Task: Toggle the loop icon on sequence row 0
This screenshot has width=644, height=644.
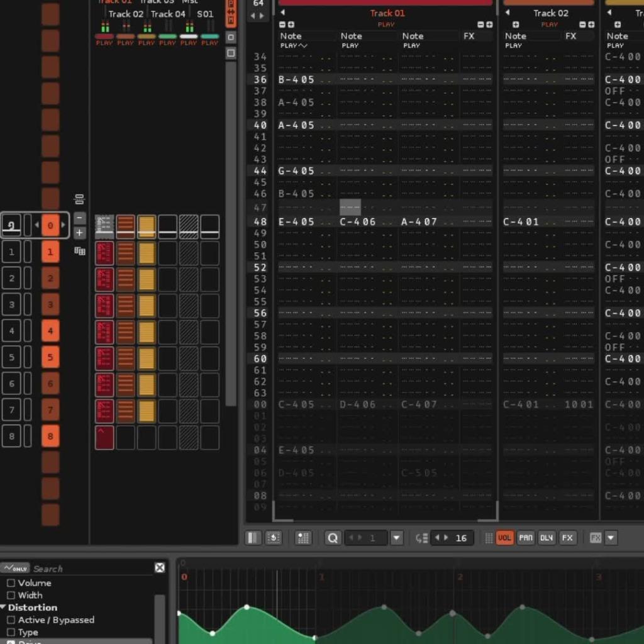Action: click(11, 225)
